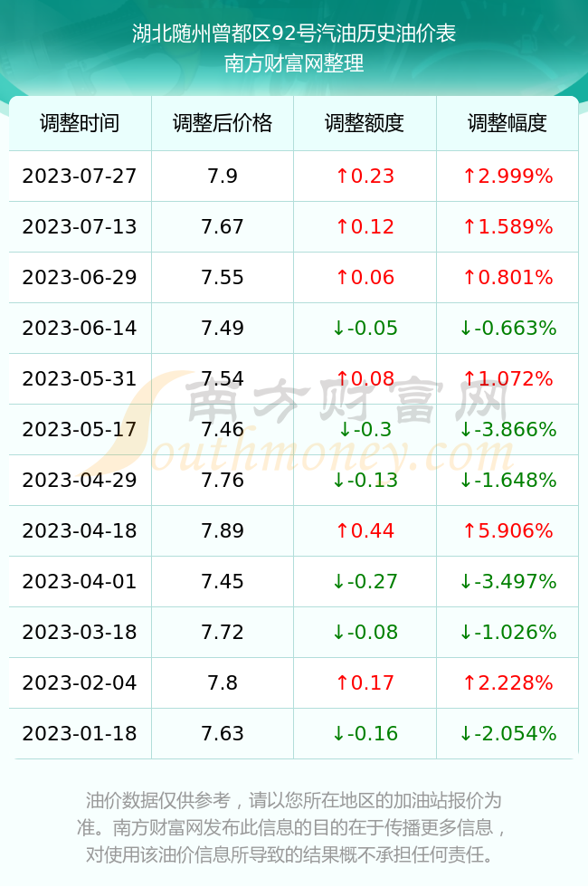Click the ↑0.23 adjustment value
This screenshot has width=588, height=887.
pyautogui.click(x=365, y=176)
